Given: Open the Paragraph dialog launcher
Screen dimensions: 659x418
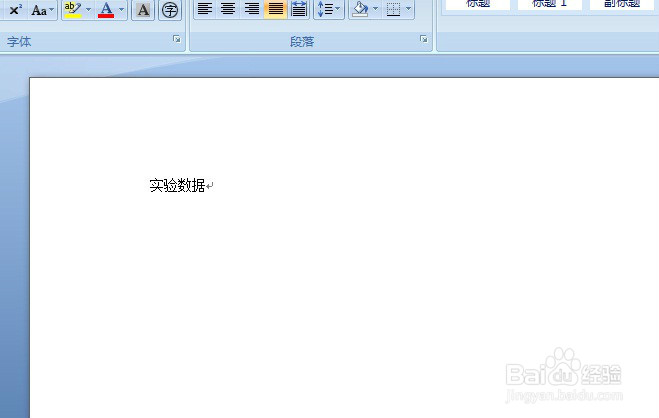Looking at the screenshot, I should [424, 39].
